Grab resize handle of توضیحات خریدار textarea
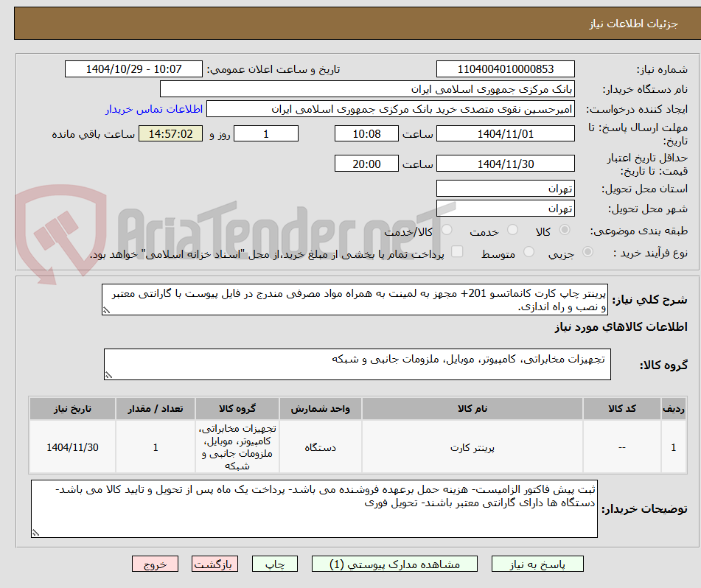Viewport: 701px width, 588px height. click(x=36, y=533)
